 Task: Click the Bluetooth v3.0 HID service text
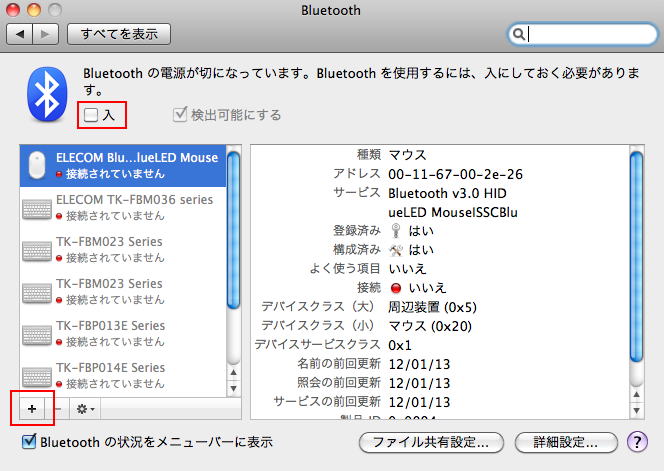pyautogui.click(x=447, y=193)
